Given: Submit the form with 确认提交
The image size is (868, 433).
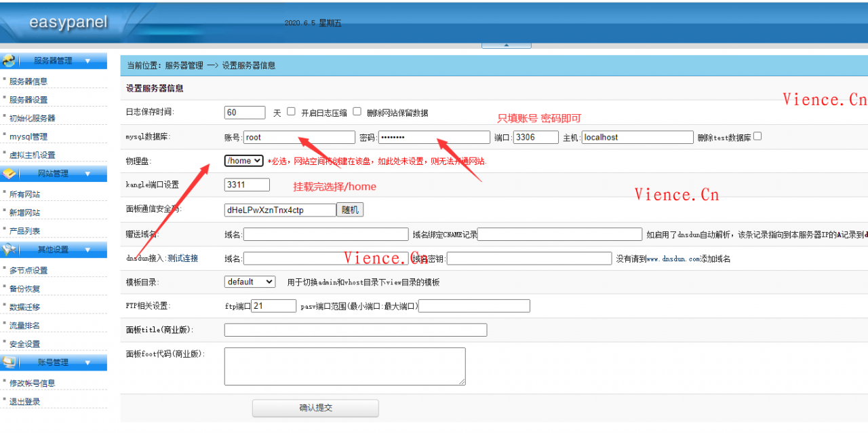Looking at the screenshot, I should 315,408.
